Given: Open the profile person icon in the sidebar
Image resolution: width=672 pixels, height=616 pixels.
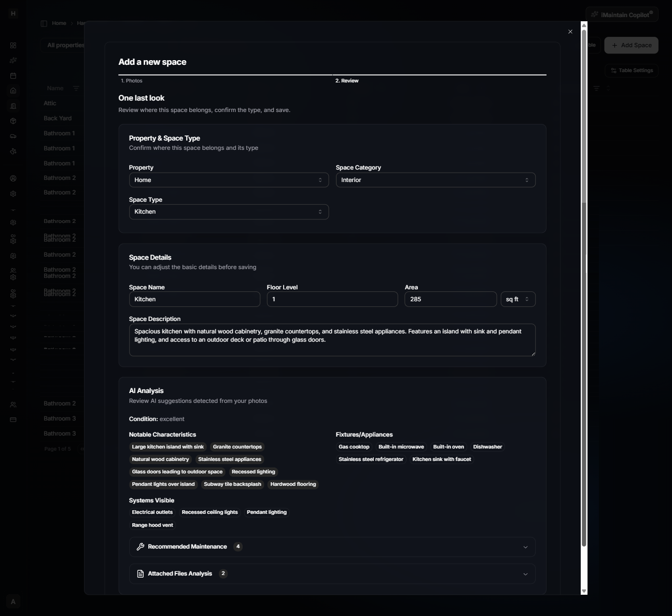Looking at the screenshot, I should (13, 178).
